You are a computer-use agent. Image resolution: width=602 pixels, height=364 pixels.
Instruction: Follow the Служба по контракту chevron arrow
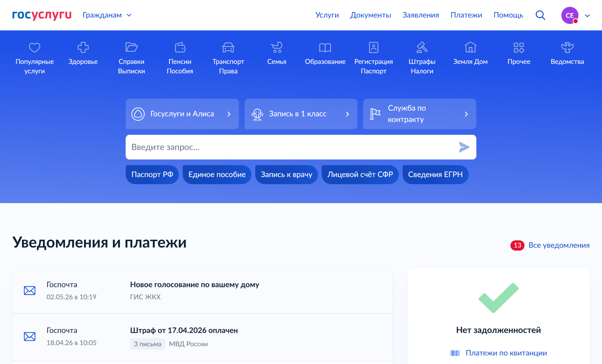click(466, 114)
